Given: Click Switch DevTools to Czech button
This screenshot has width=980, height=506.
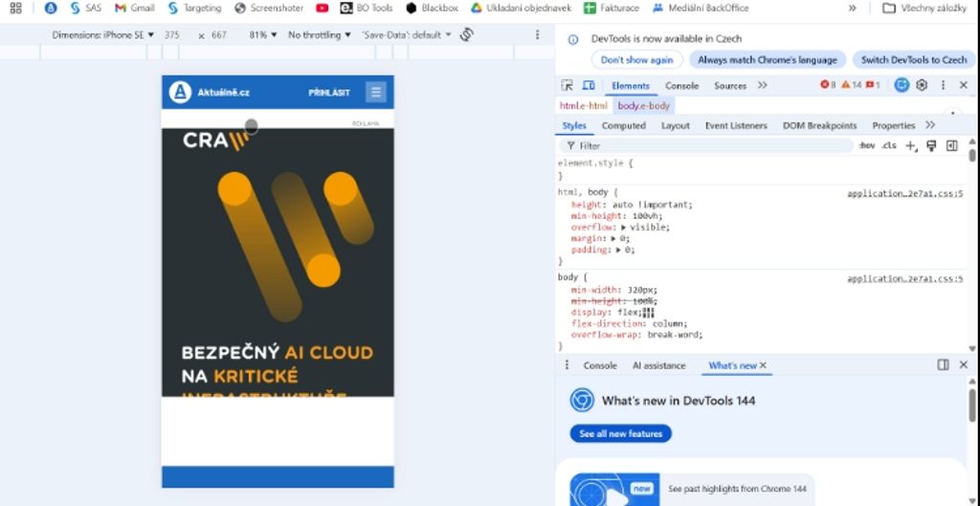Looking at the screenshot, I should pos(914,59).
